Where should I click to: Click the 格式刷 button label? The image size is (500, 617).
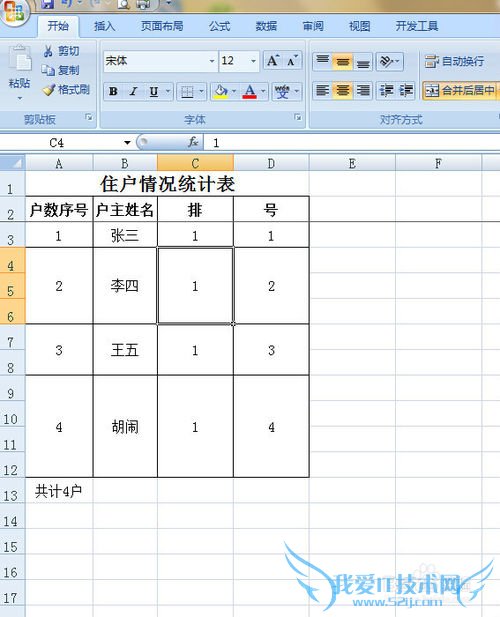click(74, 90)
